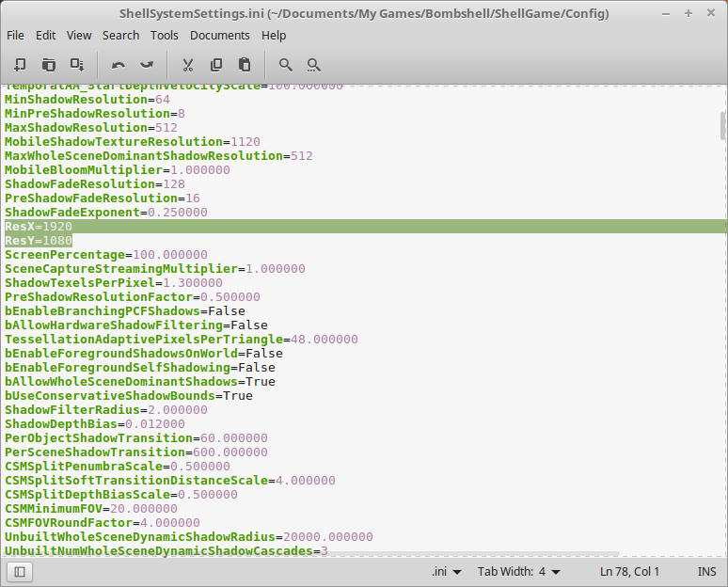The height and width of the screenshot is (587, 728).
Task: Click the PreShadowFadeResolution=16 line
Action: [x=103, y=198]
